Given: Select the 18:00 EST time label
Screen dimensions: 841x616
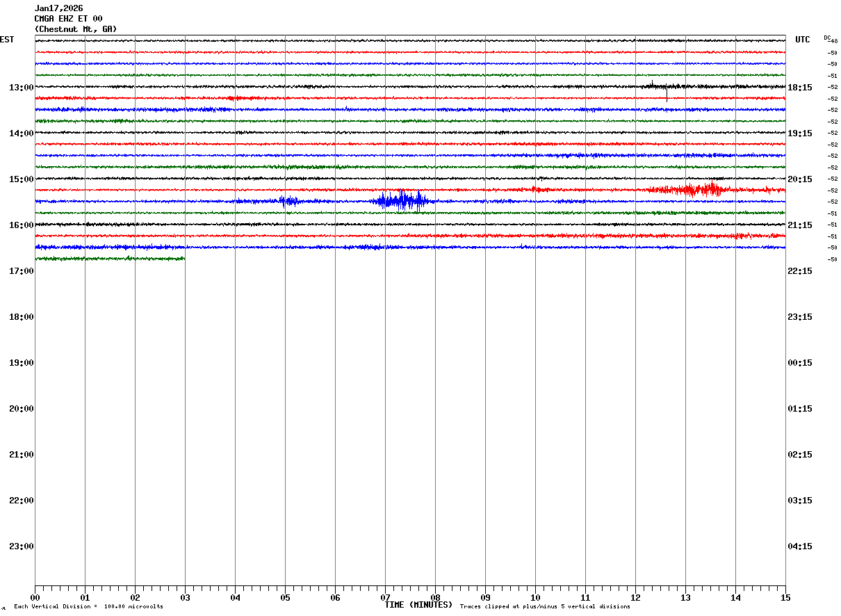Looking at the screenshot, I should (x=22, y=317).
